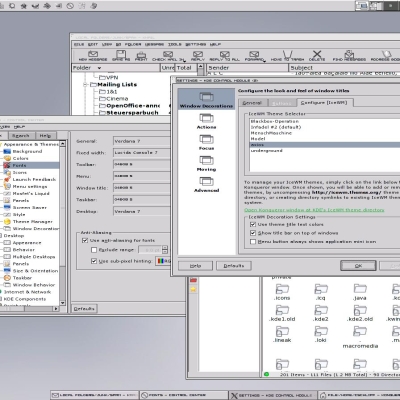Toggle Show title bar on top of windows
Viewport: 400px width, 400px height.
pyautogui.click(x=253, y=233)
